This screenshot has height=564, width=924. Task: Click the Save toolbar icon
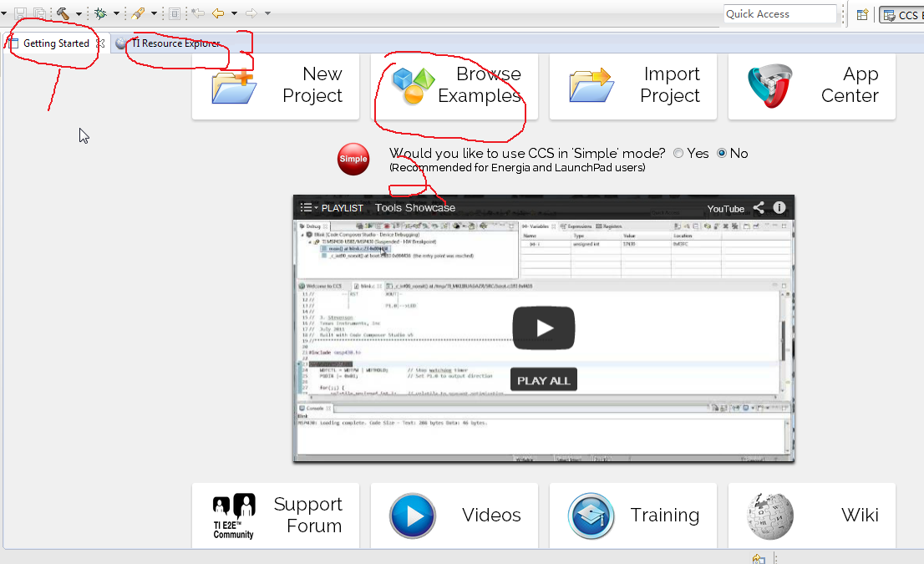pos(20,13)
